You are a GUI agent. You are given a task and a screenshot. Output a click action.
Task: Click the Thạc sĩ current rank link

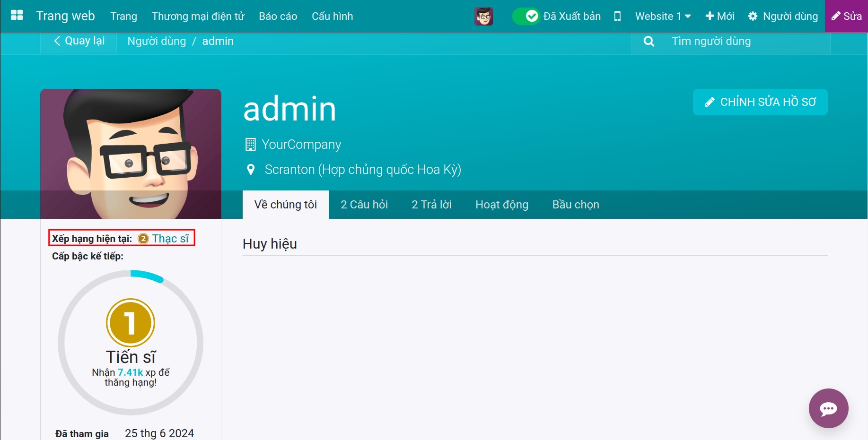pos(170,239)
